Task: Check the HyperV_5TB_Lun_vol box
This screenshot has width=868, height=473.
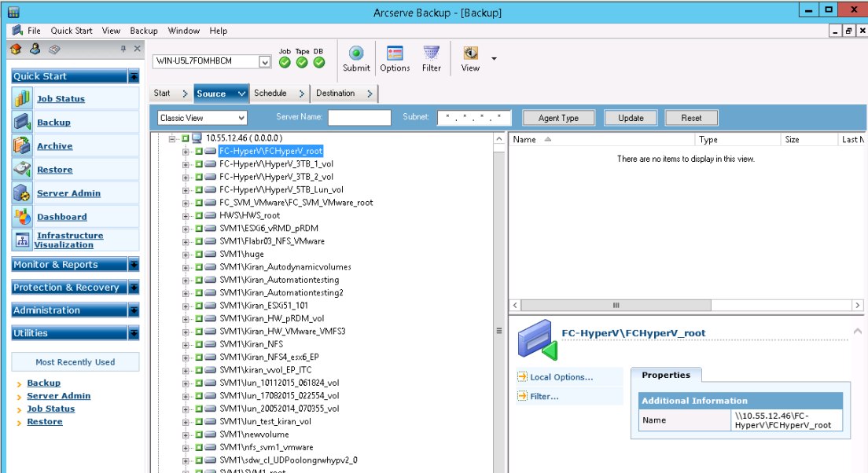Action: 199,190
